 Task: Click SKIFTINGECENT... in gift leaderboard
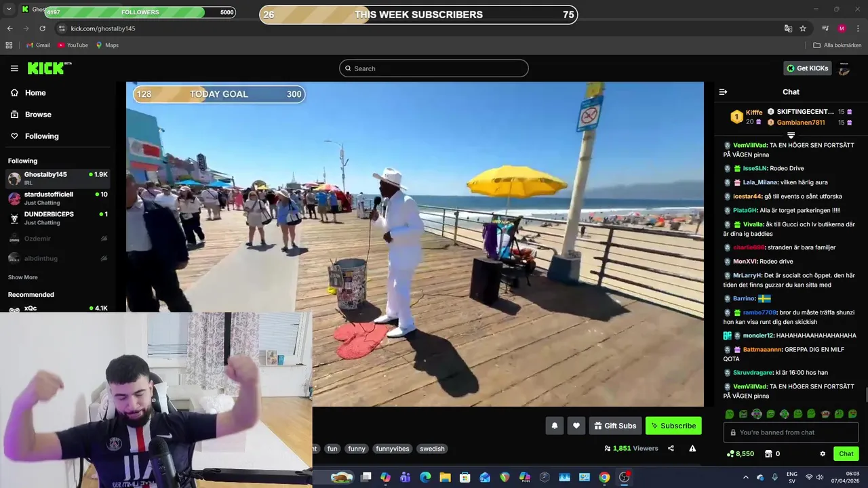pos(805,112)
